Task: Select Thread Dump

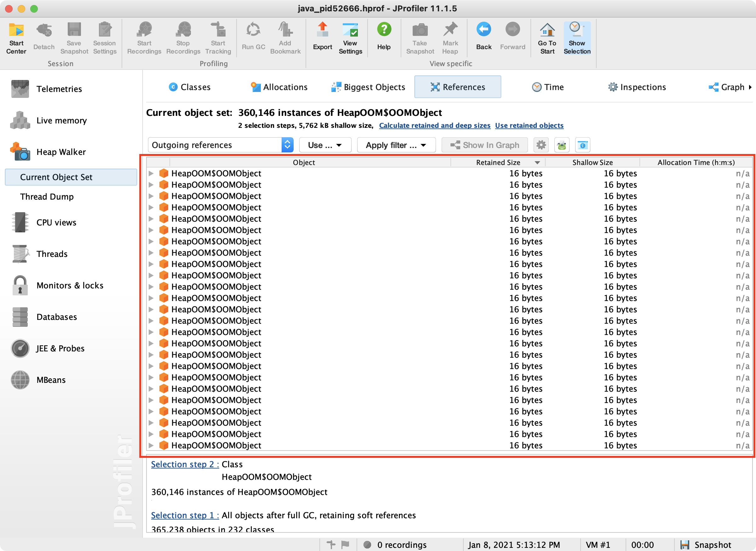Action: (47, 196)
